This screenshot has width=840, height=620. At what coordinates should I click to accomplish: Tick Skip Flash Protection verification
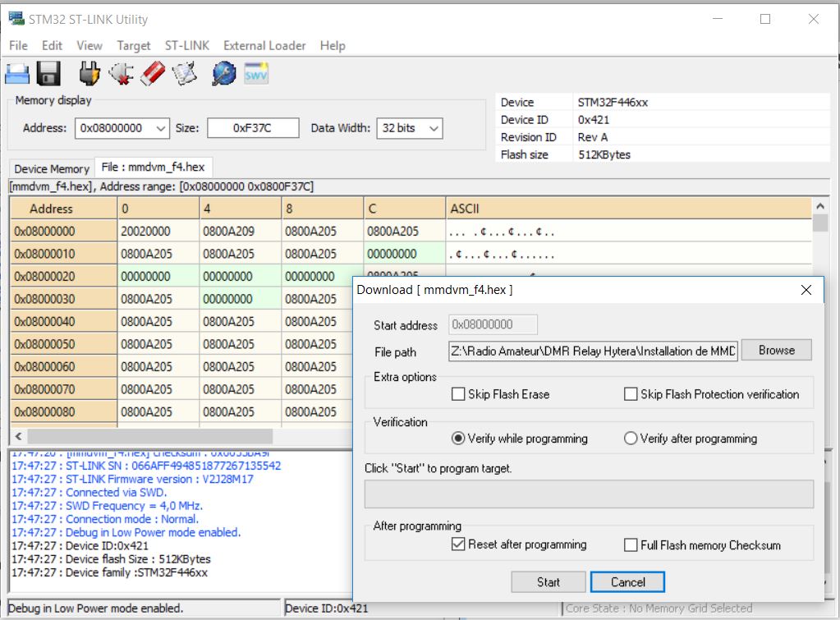click(x=631, y=394)
